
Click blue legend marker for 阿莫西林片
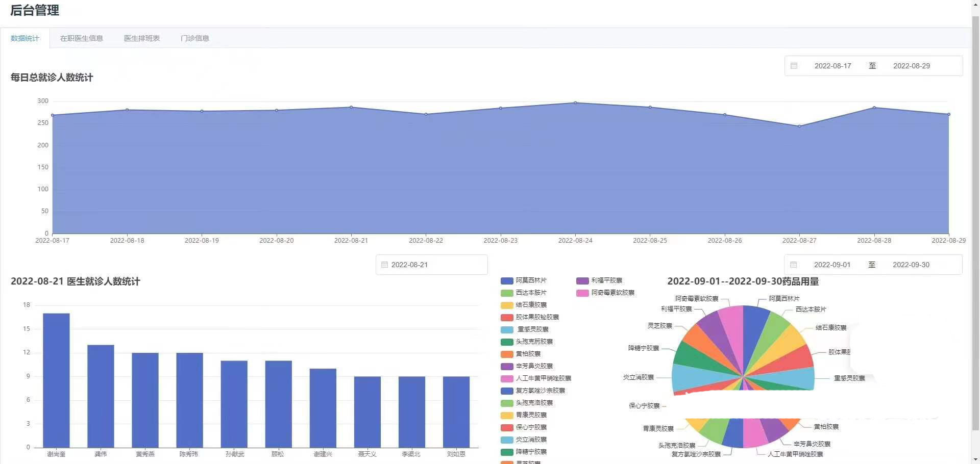pyautogui.click(x=506, y=280)
